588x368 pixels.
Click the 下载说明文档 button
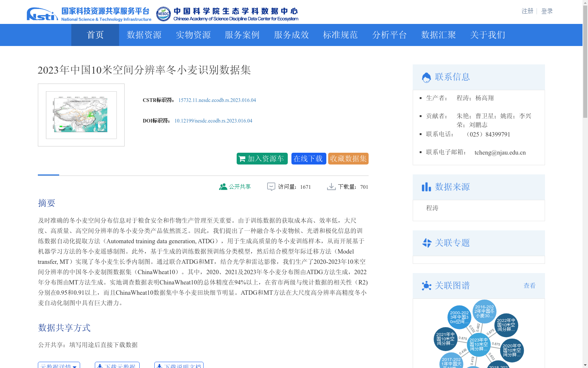179,365
